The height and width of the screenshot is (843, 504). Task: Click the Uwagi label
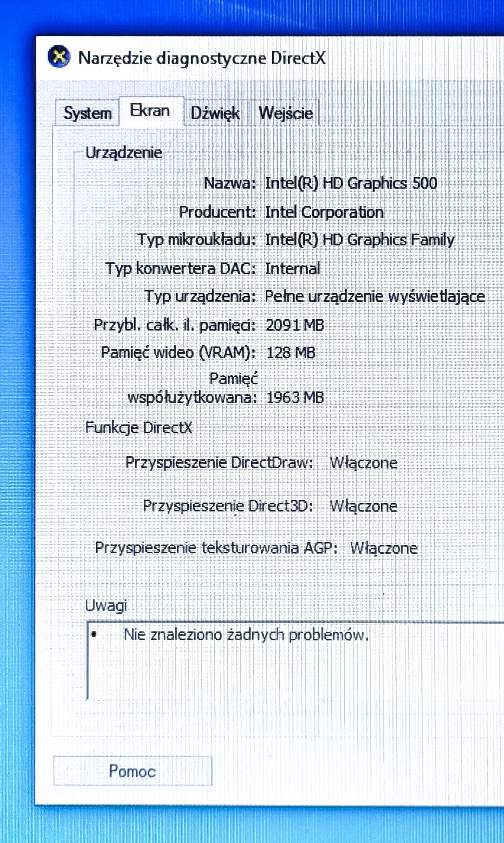[106, 606]
